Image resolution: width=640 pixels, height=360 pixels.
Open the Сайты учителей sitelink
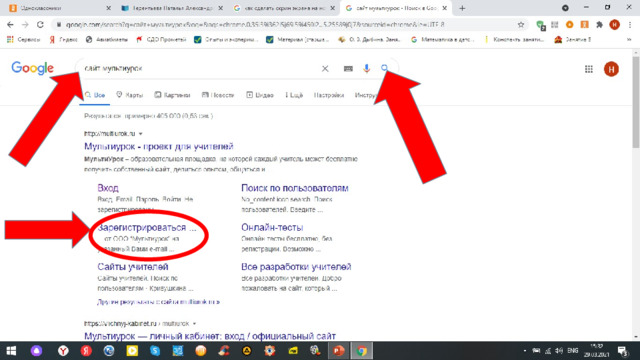pyautogui.click(x=133, y=267)
